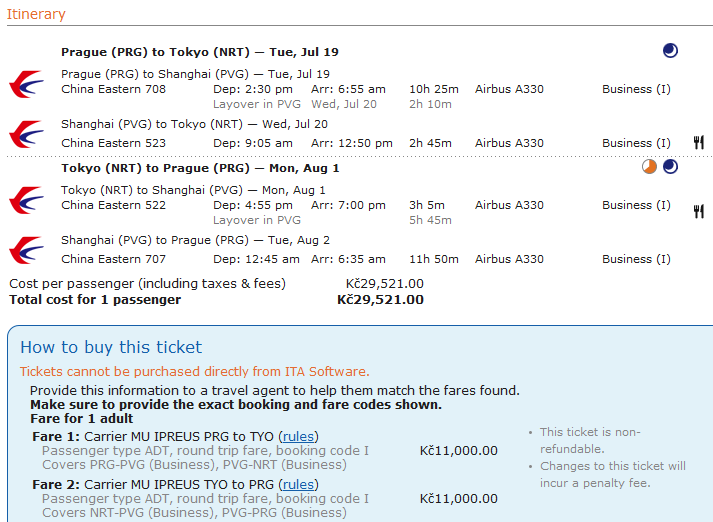Click the total cost Kč29,521.00 amount

tap(380, 300)
